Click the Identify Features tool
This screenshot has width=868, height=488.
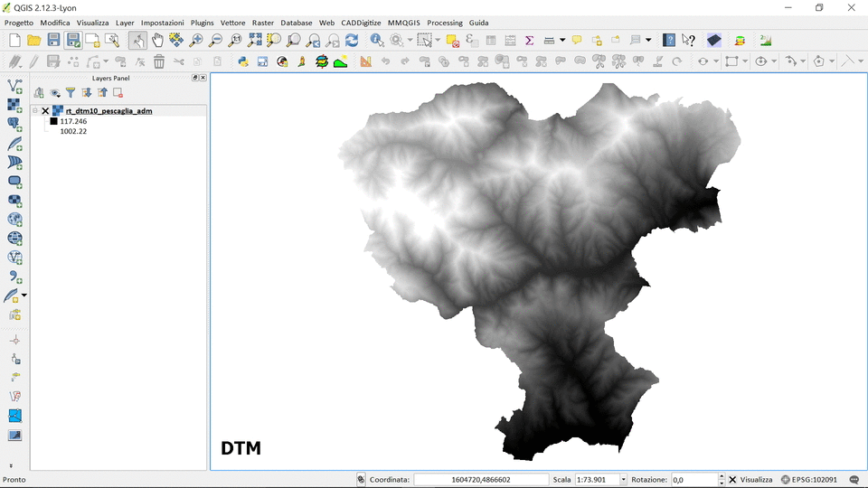pyautogui.click(x=377, y=40)
